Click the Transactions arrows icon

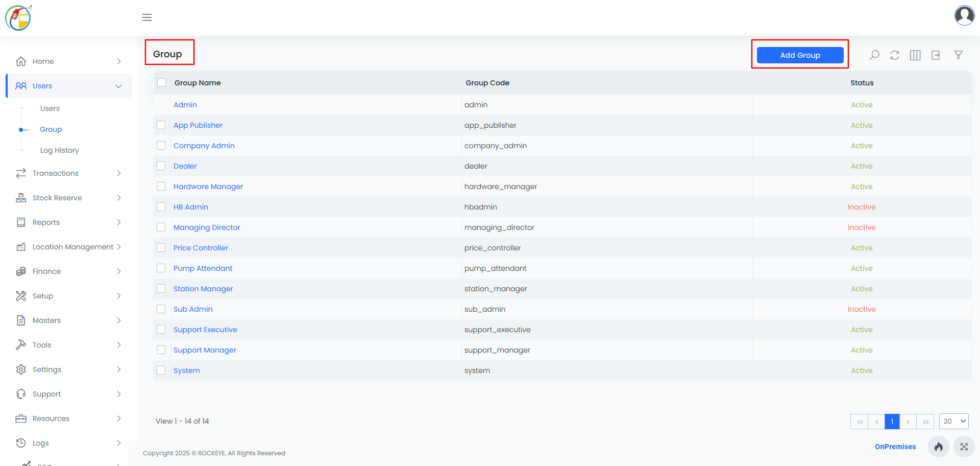pos(21,173)
